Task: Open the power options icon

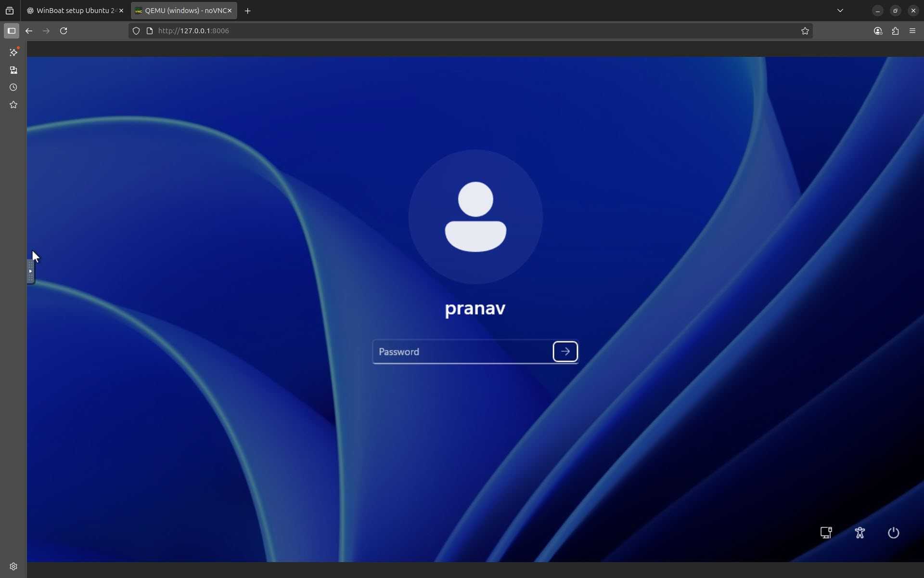Action: 893,533
